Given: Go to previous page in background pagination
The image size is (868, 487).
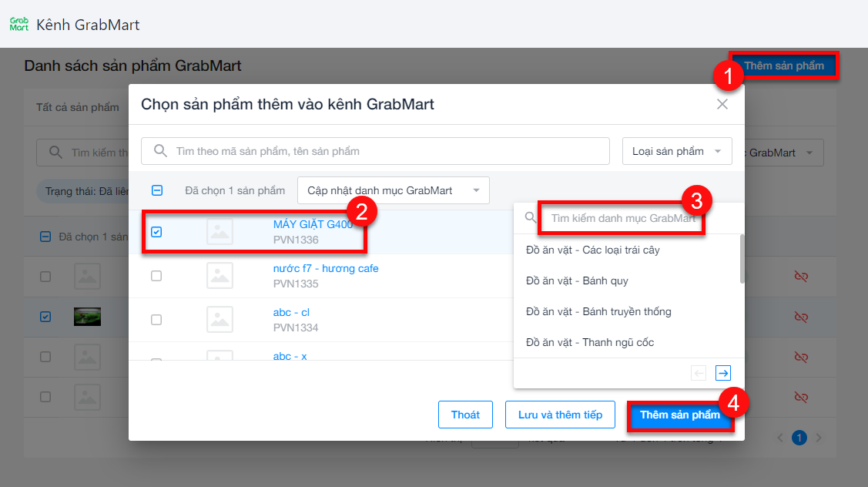Looking at the screenshot, I should (x=780, y=438).
